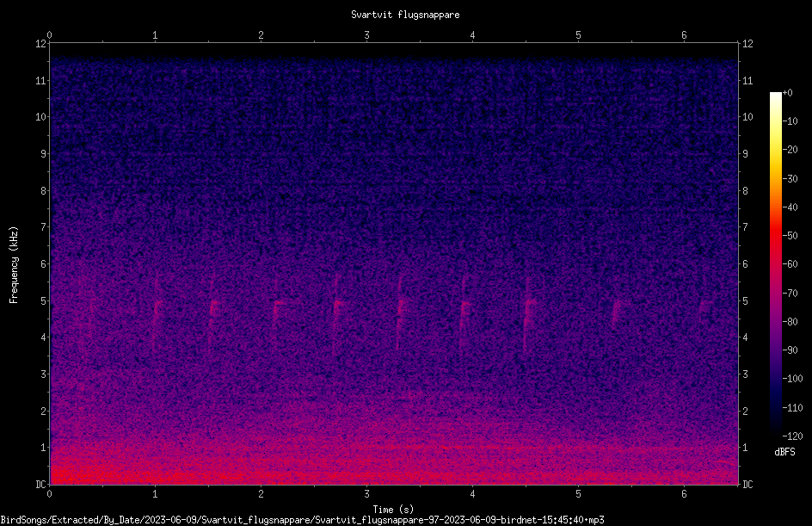Click the '-20' colorbar scale label
The height and width of the screenshot is (526, 812).
click(790, 150)
